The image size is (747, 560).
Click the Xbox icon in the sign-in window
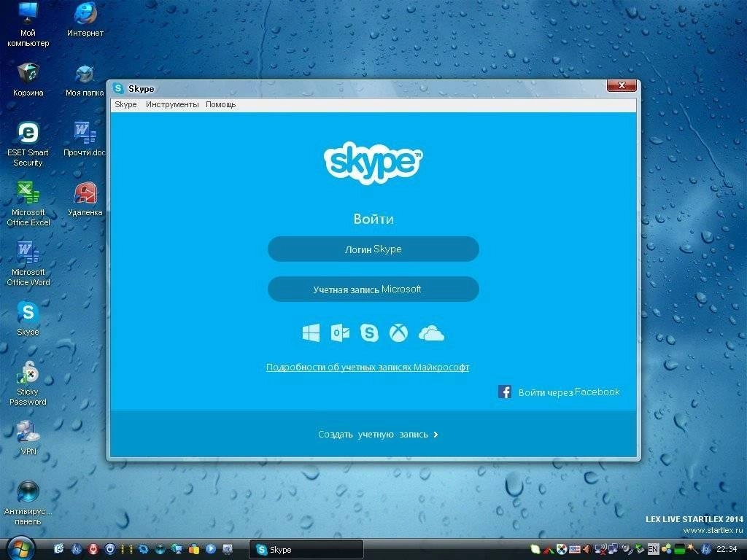click(x=398, y=332)
